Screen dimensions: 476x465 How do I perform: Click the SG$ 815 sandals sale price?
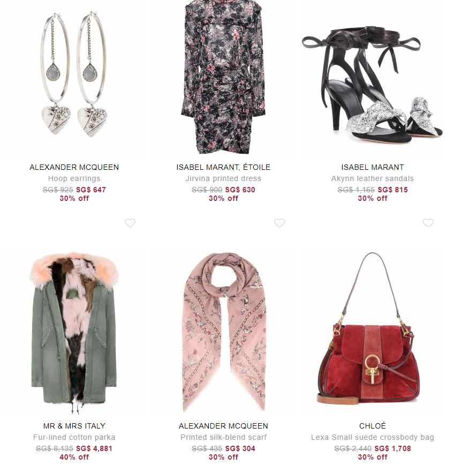pos(392,190)
